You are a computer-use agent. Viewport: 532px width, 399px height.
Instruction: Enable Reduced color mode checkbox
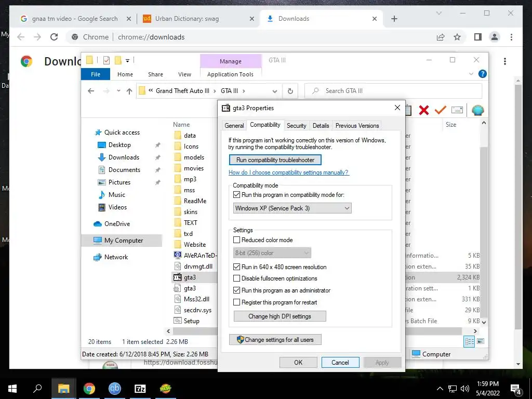tap(237, 240)
